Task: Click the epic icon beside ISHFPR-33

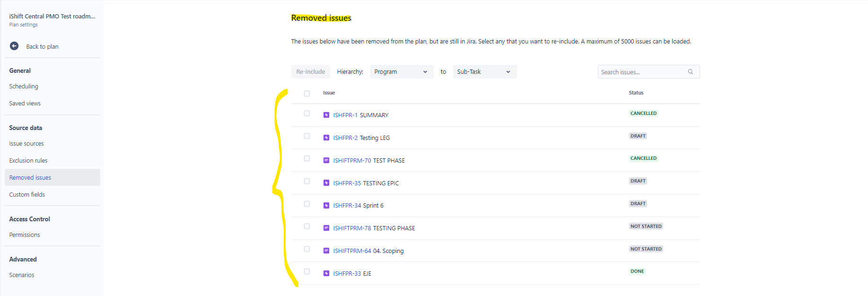Action: click(326, 273)
